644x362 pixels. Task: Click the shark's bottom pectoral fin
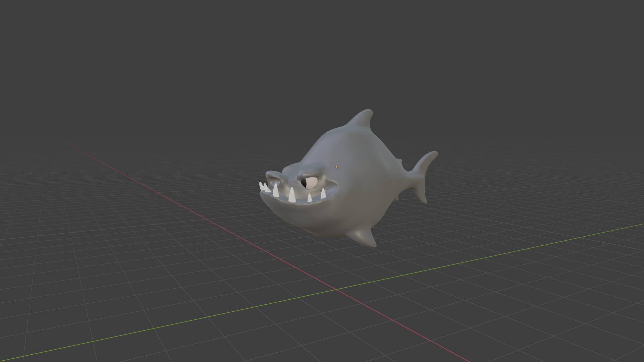pos(365,238)
